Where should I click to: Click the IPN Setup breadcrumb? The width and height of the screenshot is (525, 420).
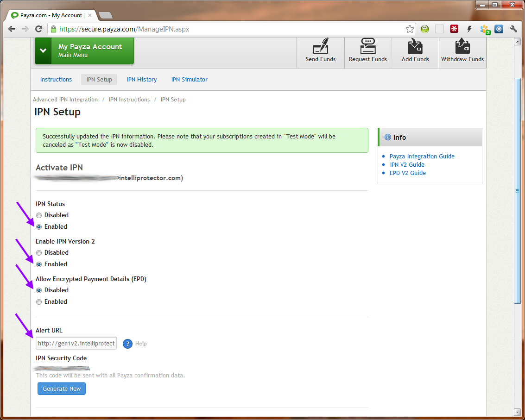(173, 100)
